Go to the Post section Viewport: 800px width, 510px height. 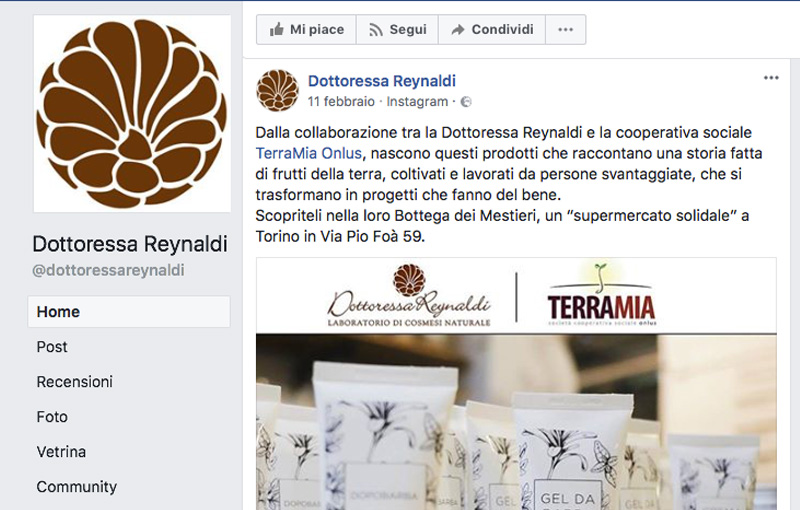pos(52,347)
